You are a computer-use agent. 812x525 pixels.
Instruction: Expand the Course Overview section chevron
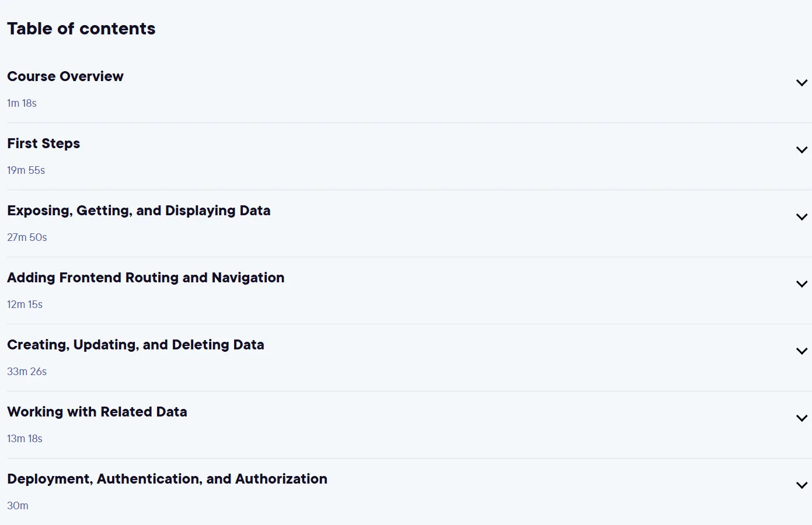coord(801,83)
